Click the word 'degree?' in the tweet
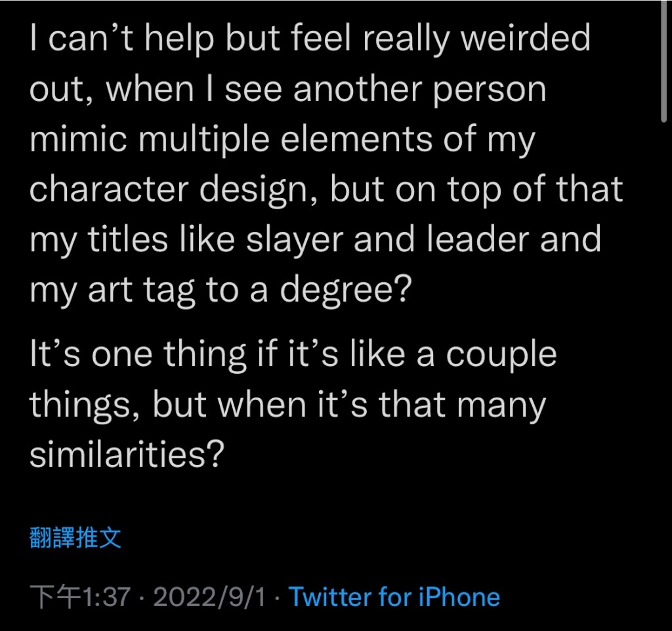Screen dimensions: 672x631 point(346,291)
